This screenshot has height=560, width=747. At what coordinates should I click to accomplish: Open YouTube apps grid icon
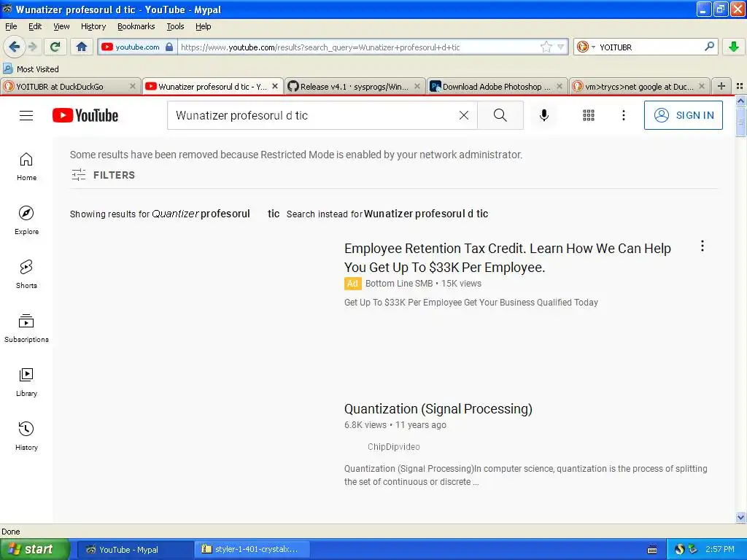click(589, 115)
